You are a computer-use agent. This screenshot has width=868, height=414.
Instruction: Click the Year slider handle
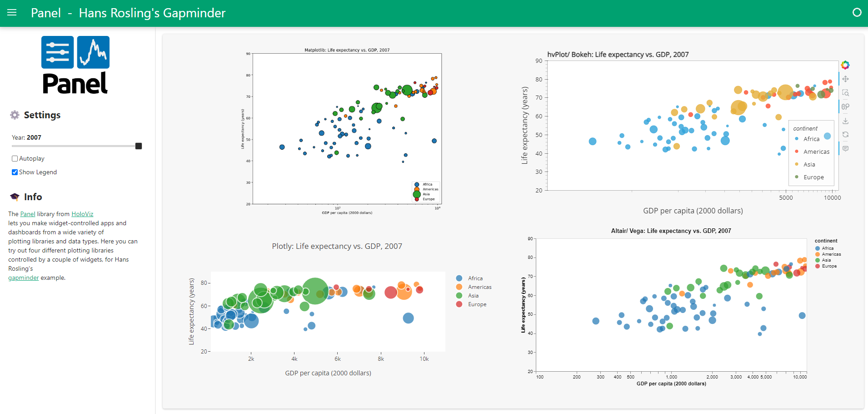click(139, 146)
